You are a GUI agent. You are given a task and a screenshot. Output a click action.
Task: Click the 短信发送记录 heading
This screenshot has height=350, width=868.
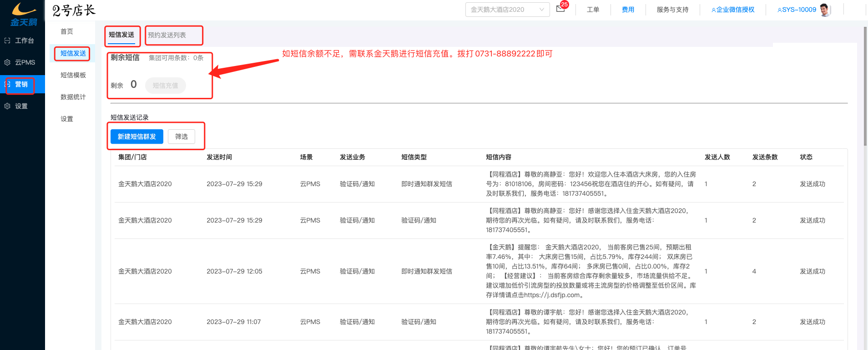[x=130, y=117]
